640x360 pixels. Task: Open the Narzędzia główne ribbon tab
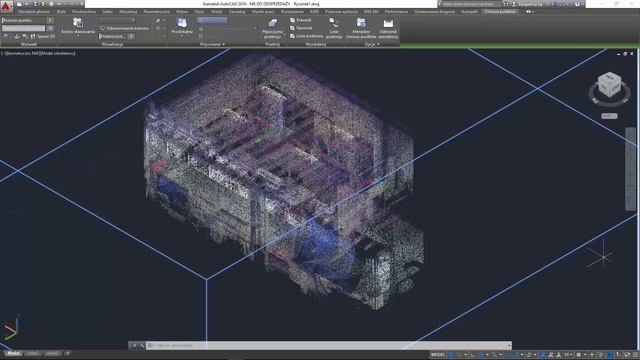[33, 12]
